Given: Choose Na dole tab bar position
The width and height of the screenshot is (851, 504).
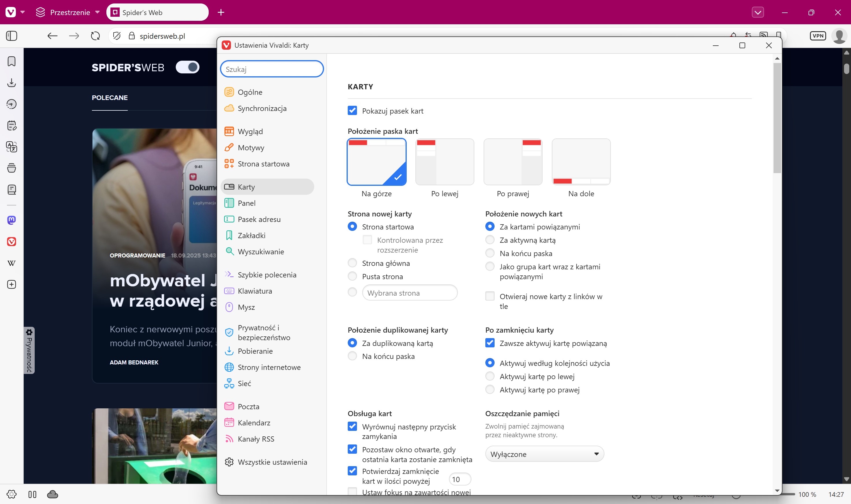Looking at the screenshot, I should [581, 162].
